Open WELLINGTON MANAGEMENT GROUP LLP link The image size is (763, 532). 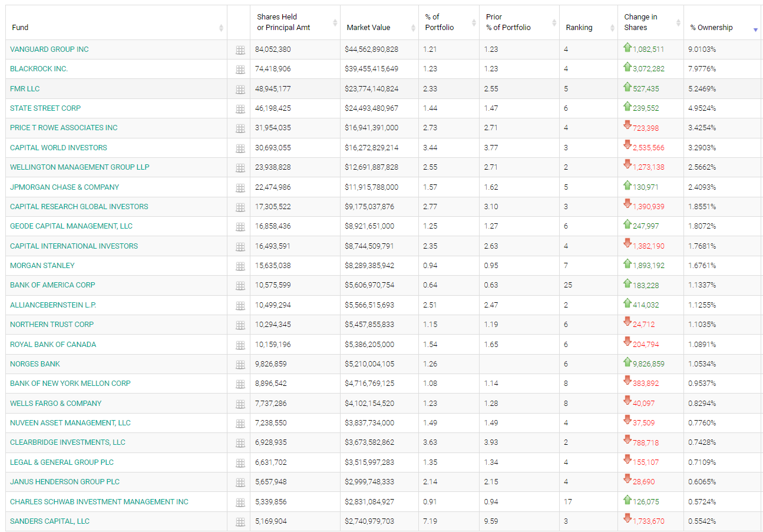(x=80, y=167)
